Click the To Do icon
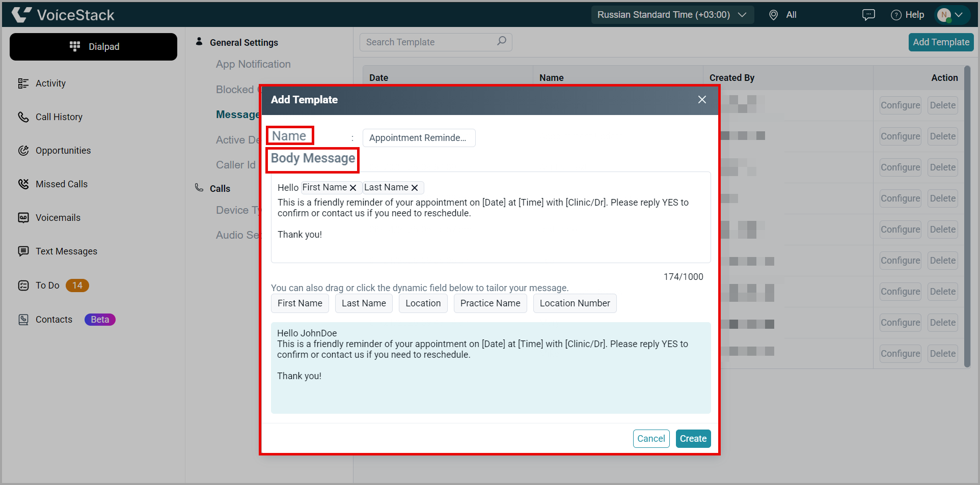 click(x=23, y=286)
